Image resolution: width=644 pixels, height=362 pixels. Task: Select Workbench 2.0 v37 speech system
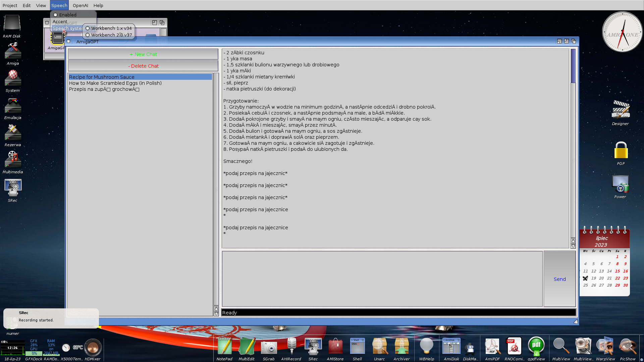[109, 35]
